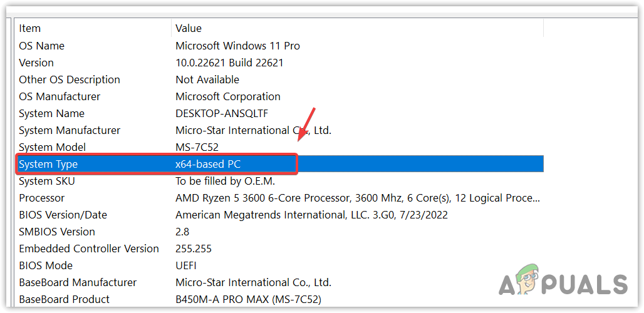
Task: Select the BaseBoard Product row label
Action: (64, 299)
